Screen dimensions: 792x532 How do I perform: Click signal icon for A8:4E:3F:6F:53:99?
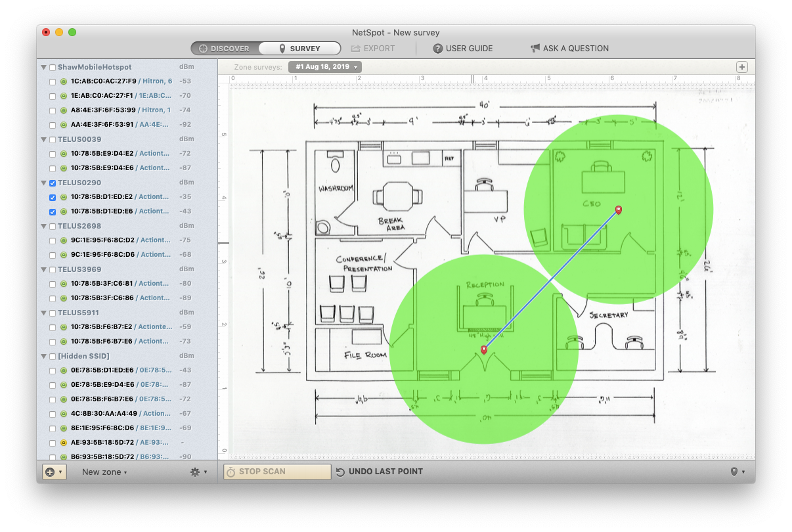click(64, 110)
